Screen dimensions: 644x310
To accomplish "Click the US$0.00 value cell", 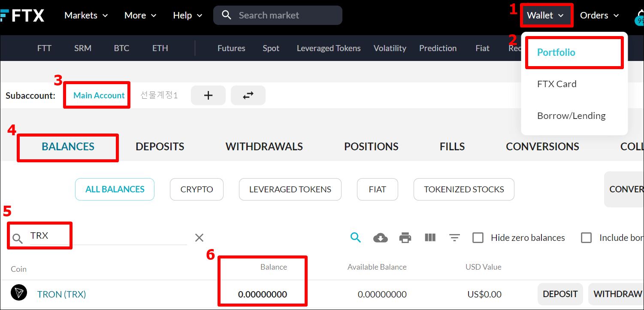I will coord(484,295).
